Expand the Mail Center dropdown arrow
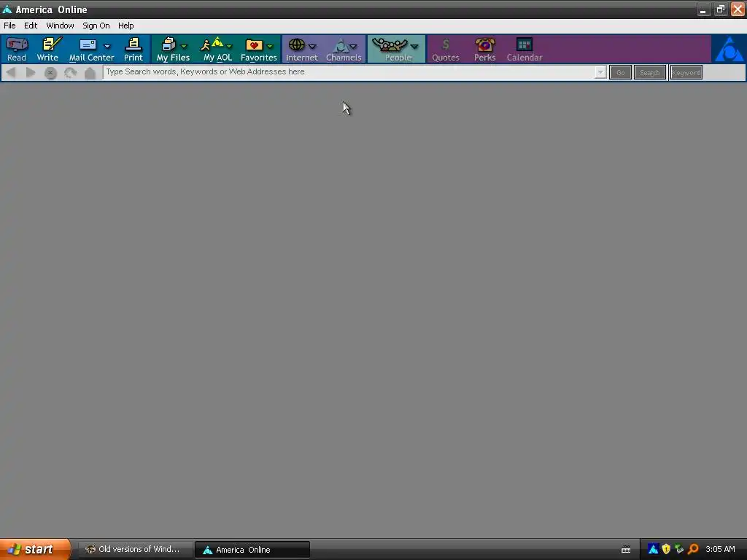This screenshot has width=747, height=560. pyautogui.click(x=107, y=46)
